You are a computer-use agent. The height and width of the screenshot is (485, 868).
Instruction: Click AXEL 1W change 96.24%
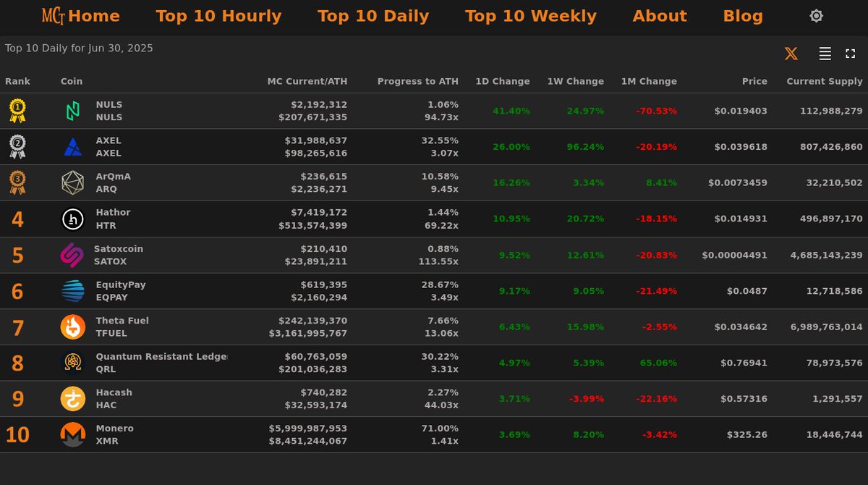(x=585, y=147)
